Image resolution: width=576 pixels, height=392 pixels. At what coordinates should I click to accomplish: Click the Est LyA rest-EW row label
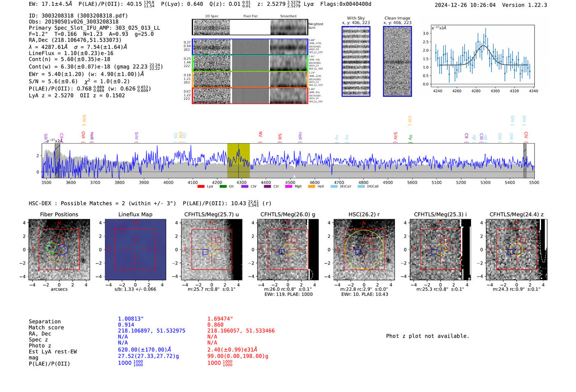tap(53, 352)
